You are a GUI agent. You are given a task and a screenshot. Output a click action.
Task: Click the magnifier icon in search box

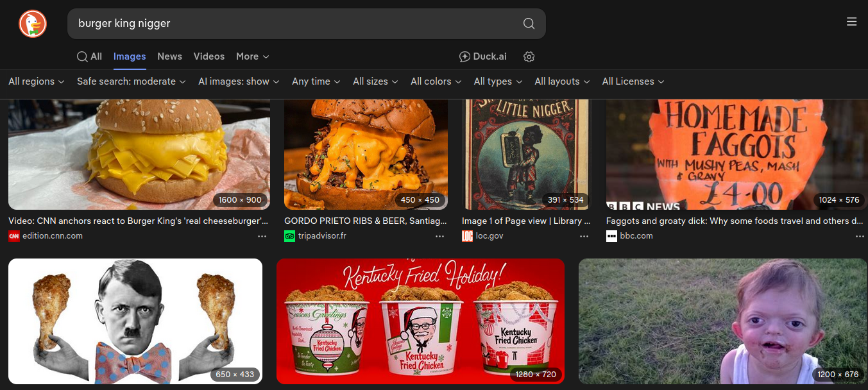(x=529, y=24)
